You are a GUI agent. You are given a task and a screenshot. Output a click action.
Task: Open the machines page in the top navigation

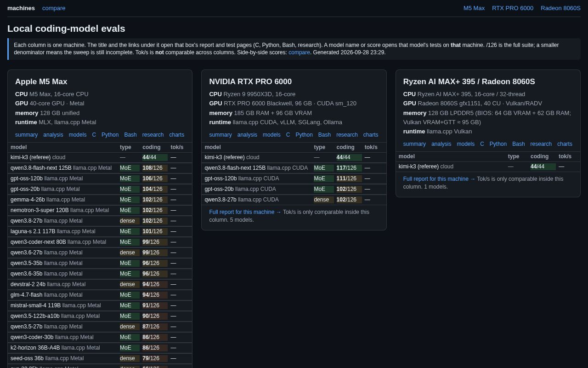pyautogui.click(x=21, y=8)
